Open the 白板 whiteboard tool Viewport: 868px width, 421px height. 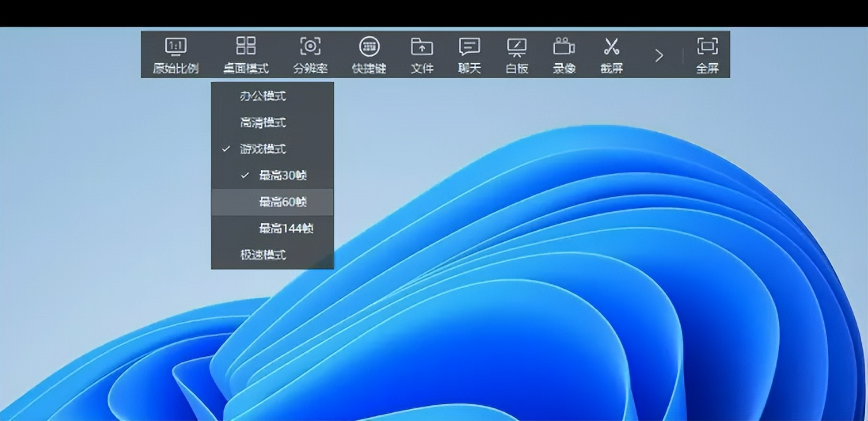click(x=517, y=55)
